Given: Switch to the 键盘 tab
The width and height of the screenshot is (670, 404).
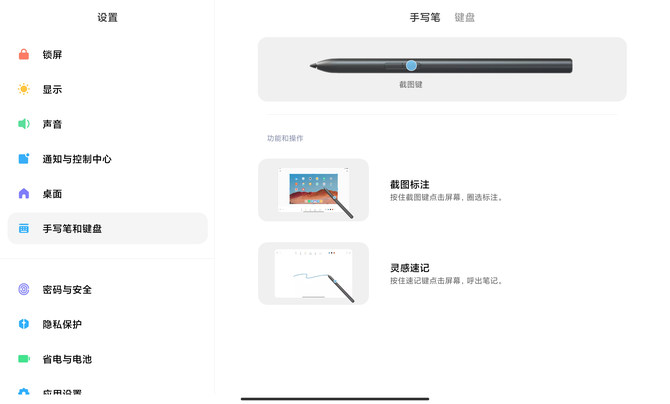Looking at the screenshot, I should pyautogui.click(x=464, y=17).
